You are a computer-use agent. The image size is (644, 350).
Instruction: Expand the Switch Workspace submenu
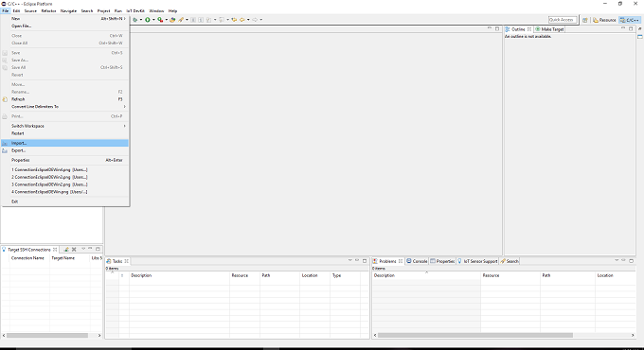pos(65,126)
